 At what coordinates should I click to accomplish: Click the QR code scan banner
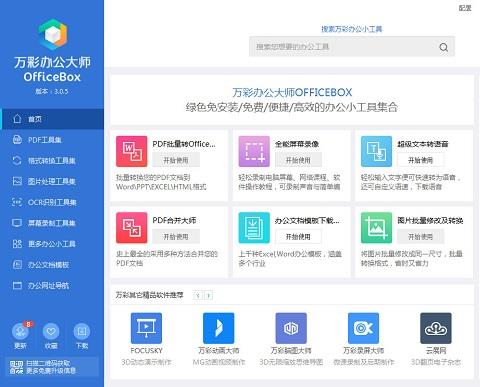tap(52, 367)
